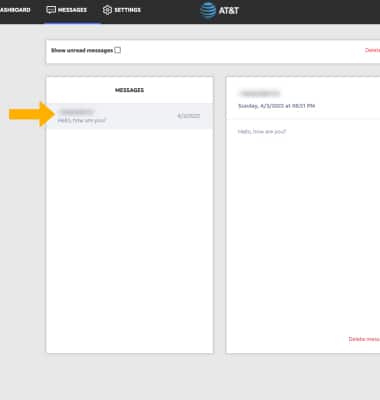The image size is (380, 400).
Task: Select the blurred sender in message list
Action: tap(76, 112)
